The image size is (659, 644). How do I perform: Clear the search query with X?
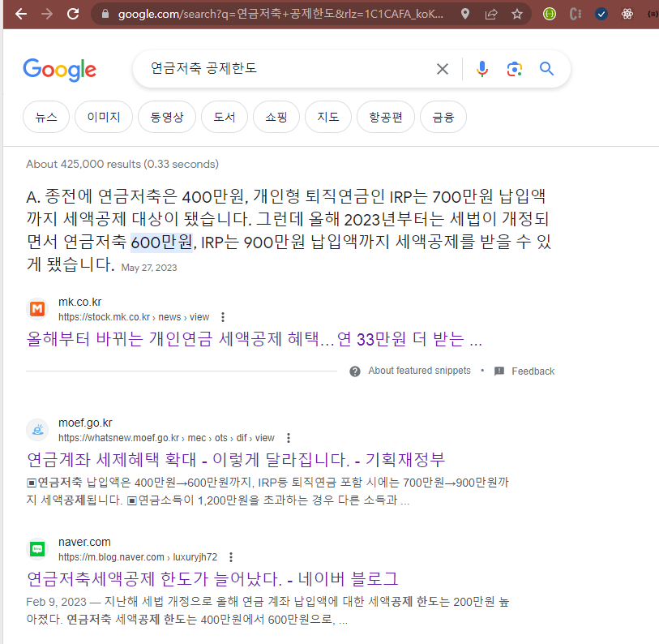[x=442, y=69]
